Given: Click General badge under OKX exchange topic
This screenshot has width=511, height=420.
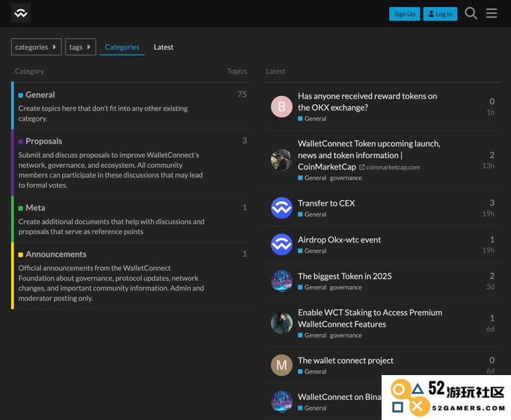Looking at the screenshot, I should (312, 118).
